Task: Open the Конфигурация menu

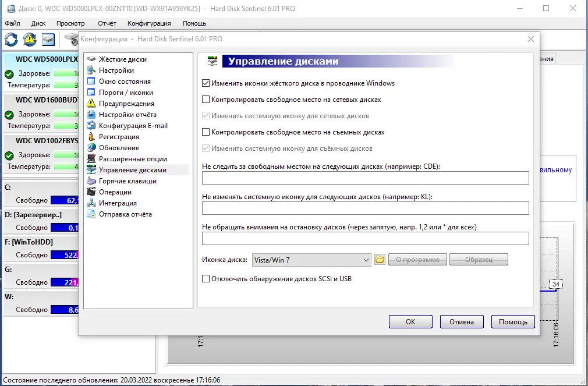Action: point(149,23)
